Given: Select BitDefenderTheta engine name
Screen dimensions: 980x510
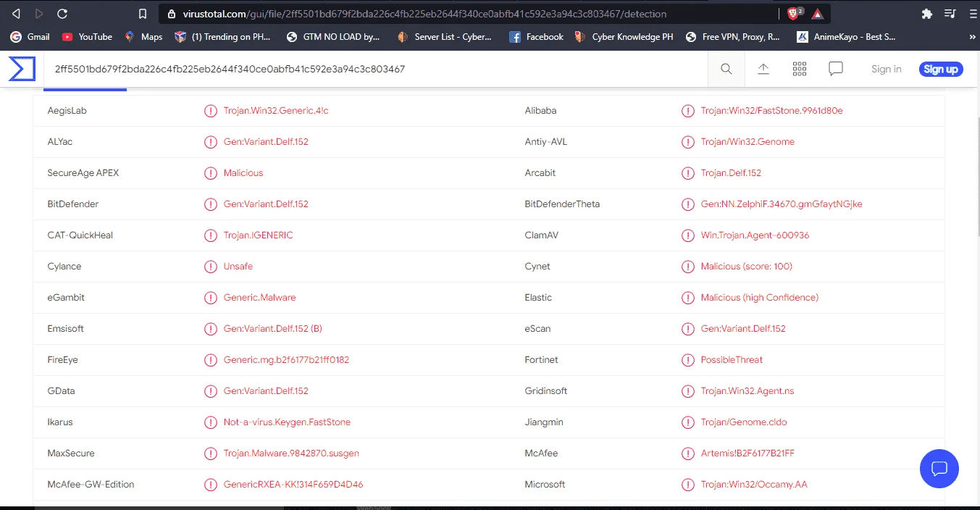Looking at the screenshot, I should click(x=562, y=204).
